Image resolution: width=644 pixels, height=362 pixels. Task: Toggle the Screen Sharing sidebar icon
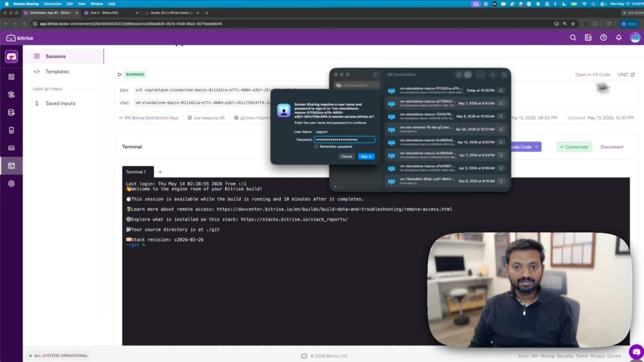pyautogui.click(x=376, y=75)
